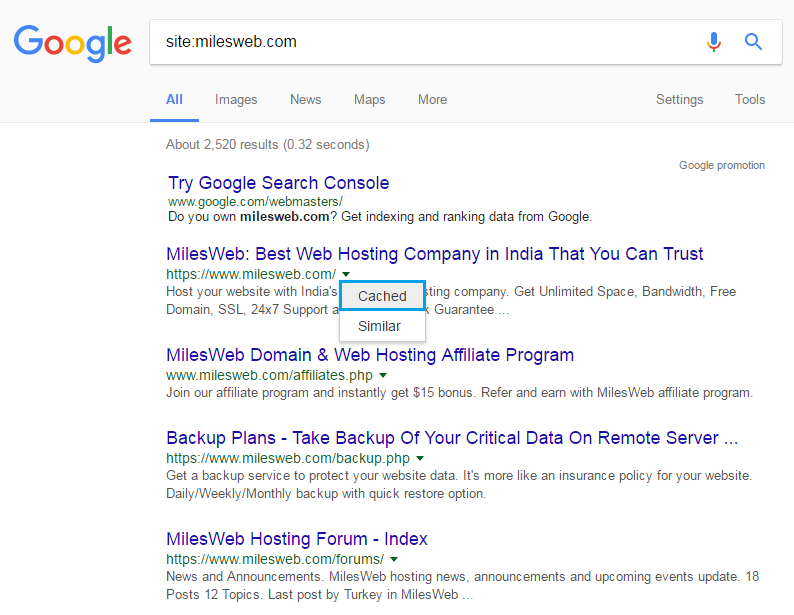This screenshot has height=615, width=794.
Task: Expand the arrow next to forums URL
Action: [394, 560]
